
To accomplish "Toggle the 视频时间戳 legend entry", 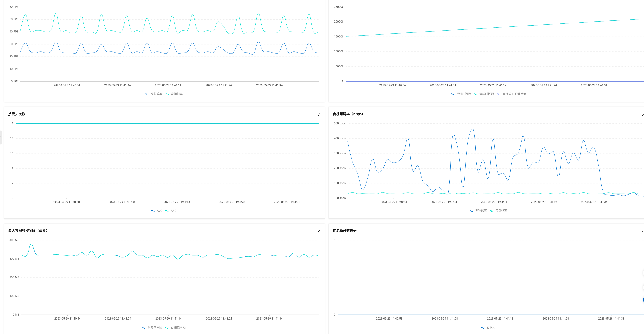I will [x=461, y=94].
